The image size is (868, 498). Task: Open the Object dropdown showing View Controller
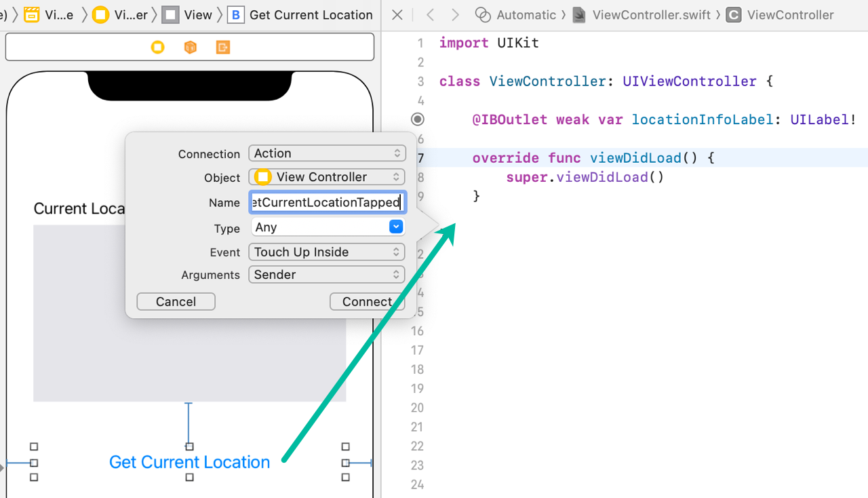[x=327, y=177]
